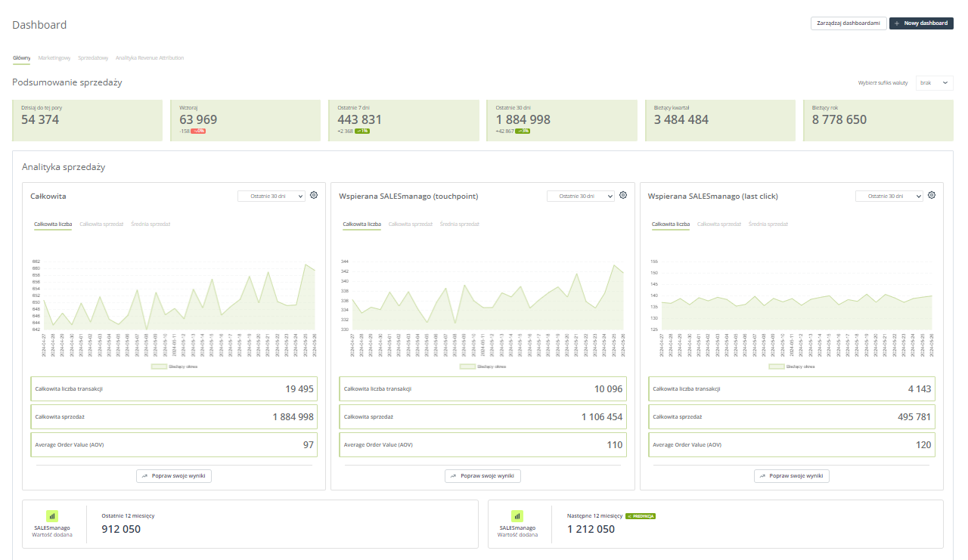The image size is (968, 560).
Task: Click Average Order Value row showing 110
Action: 482,444
